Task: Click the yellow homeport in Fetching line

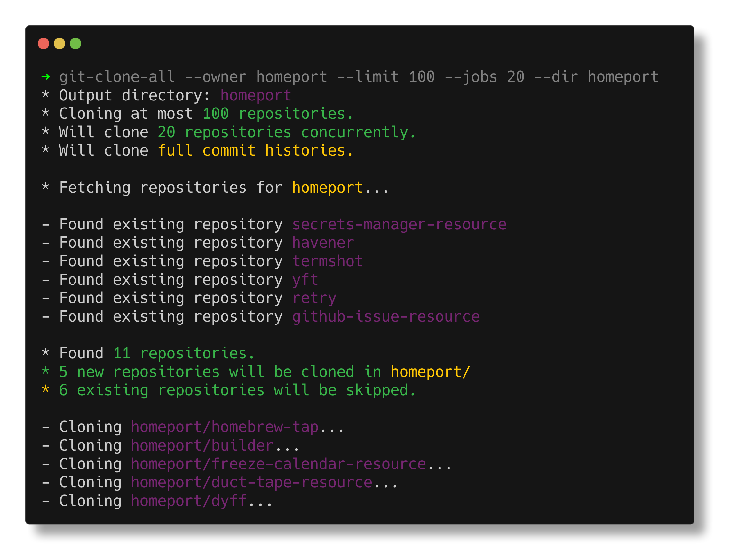Action: pyautogui.click(x=327, y=188)
